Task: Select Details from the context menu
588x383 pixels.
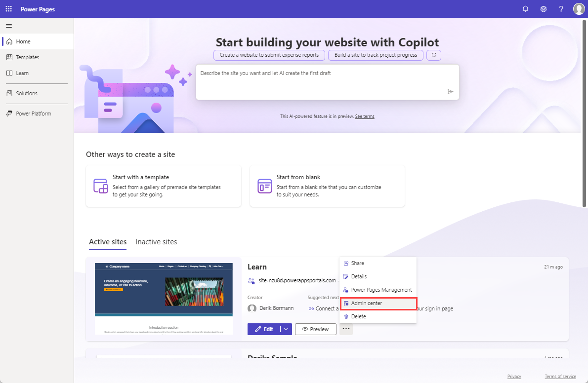Action: pyautogui.click(x=378, y=276)
